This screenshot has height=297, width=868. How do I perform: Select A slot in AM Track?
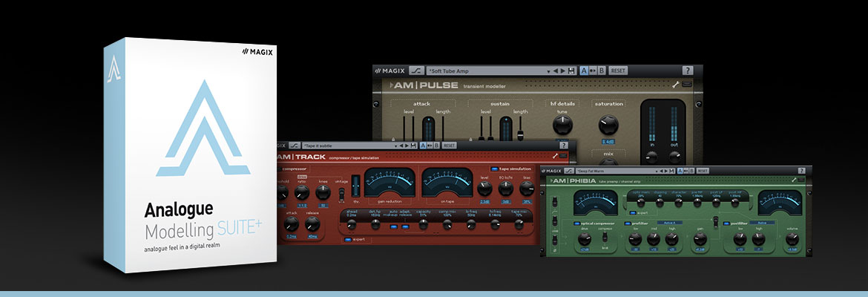tap(423, 146)
